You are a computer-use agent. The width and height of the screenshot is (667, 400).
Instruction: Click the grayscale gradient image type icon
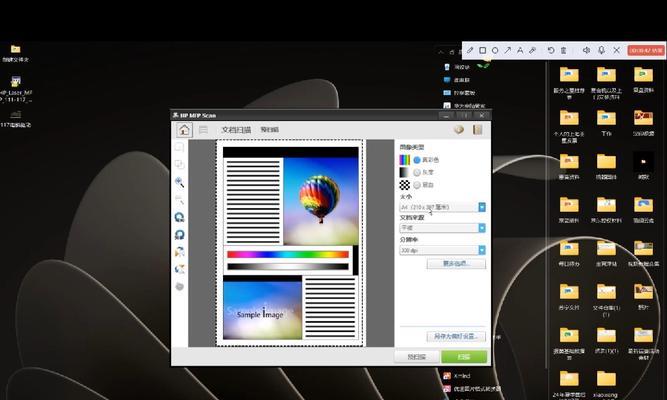(405, 172)
